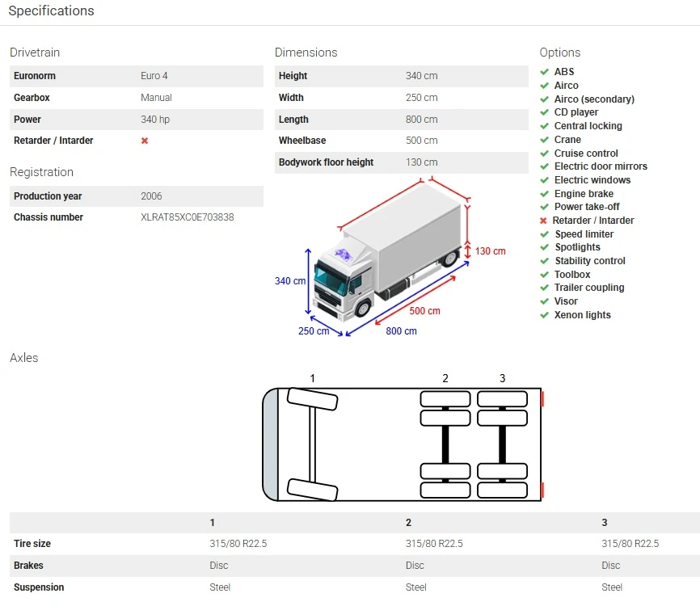Click the checkmark icon next to Crane

click(544, 140)
